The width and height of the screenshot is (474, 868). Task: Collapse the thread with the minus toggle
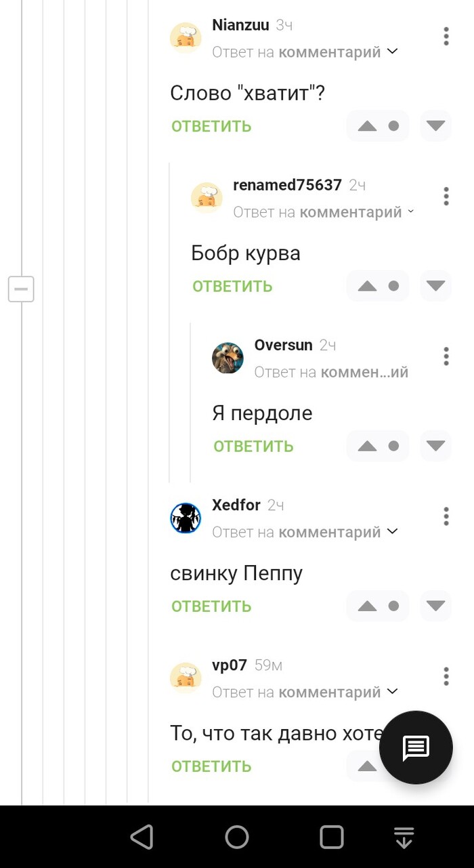coord(21,289)
